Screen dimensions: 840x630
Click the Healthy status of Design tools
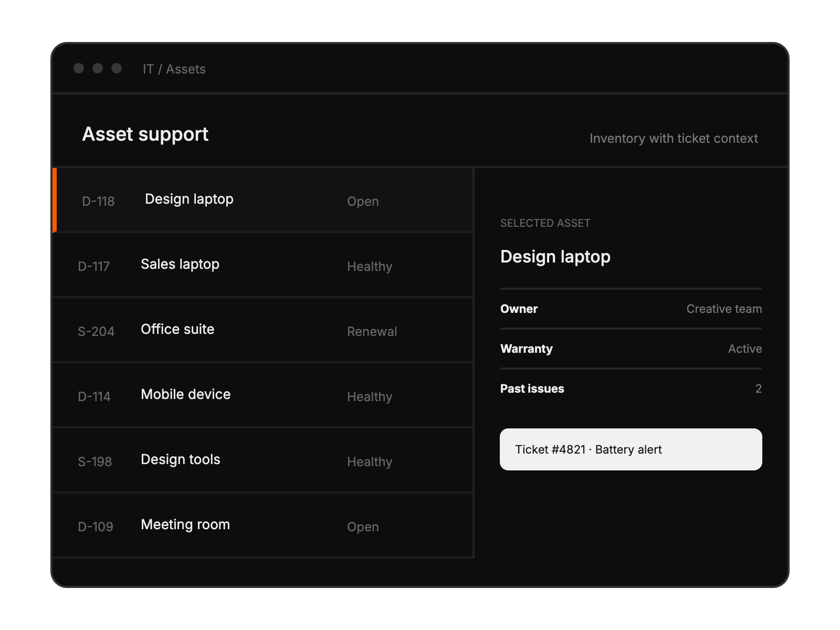pyautogui.click(x=370, y=462)
